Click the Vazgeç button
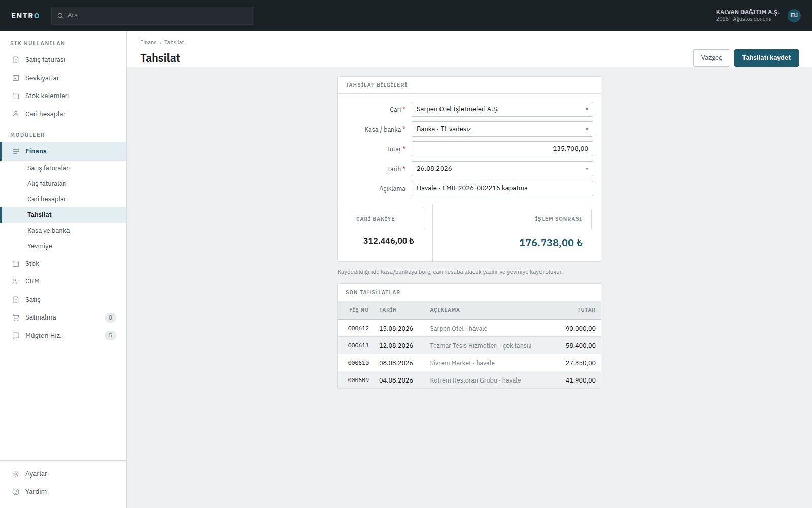Screen dimensions: 812x508 pos(712,58)
